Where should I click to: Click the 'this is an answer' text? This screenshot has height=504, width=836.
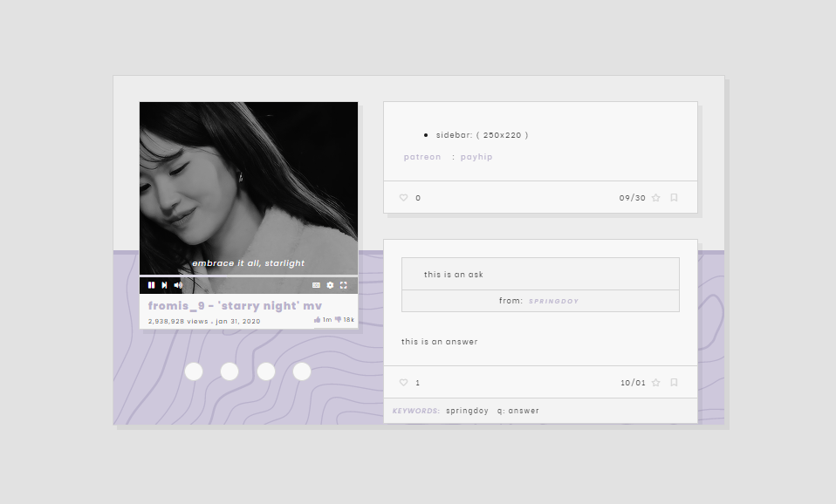[439, 342]
